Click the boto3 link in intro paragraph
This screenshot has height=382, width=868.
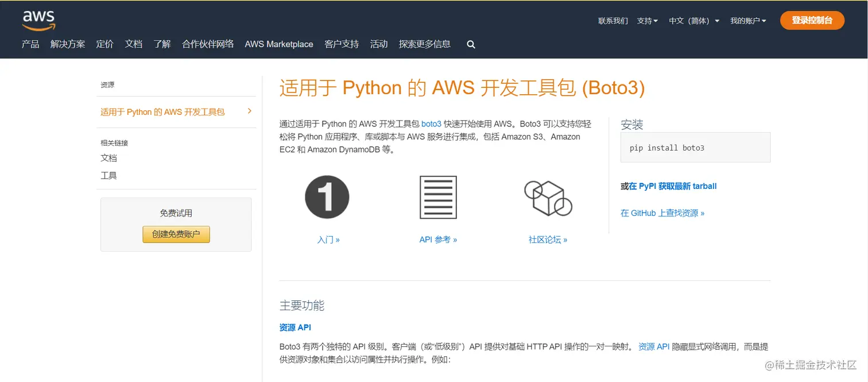[432, 124]
